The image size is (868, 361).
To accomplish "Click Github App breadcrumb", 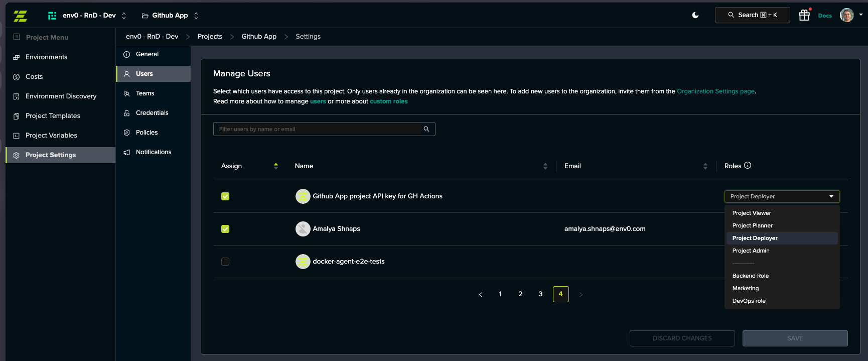I will (259, 37).
